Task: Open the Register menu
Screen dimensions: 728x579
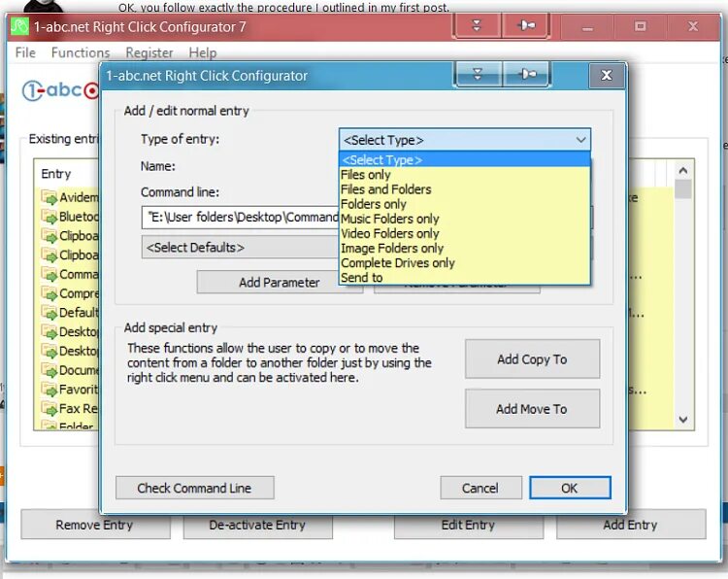Action: [x=149, y=52]
